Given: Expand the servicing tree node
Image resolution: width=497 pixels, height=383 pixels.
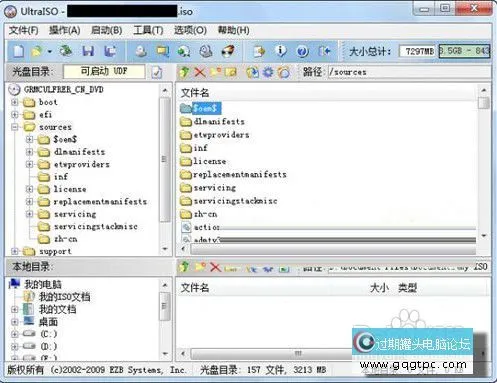Looking at the screenshot, I should [29, 214].
